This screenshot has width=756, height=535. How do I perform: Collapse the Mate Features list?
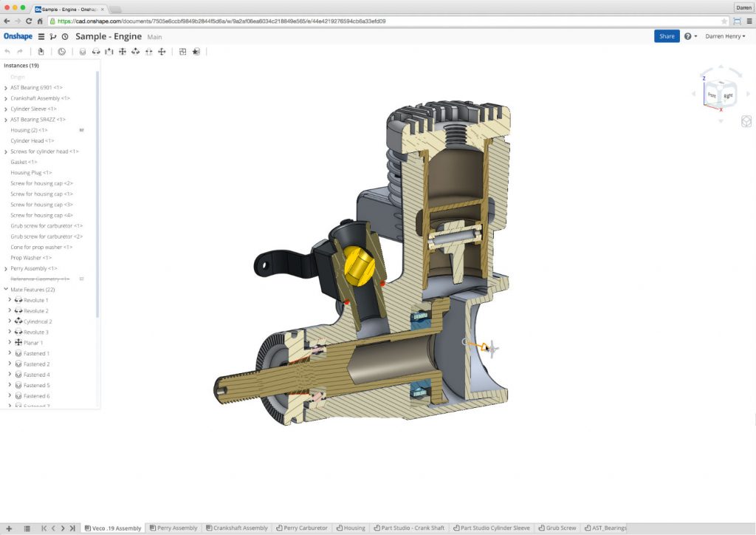(6, 289)
